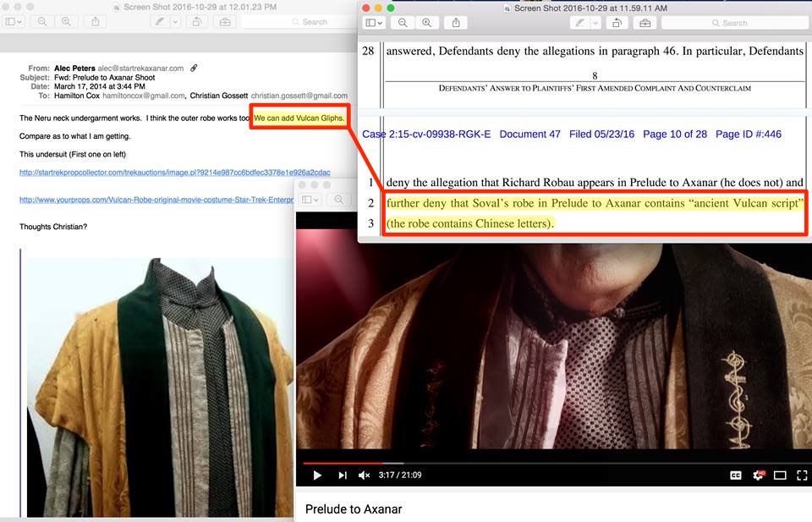The image size is (812, 522).
Task: Click the Filed 05/23/16 header text
Action: [601, 135]
